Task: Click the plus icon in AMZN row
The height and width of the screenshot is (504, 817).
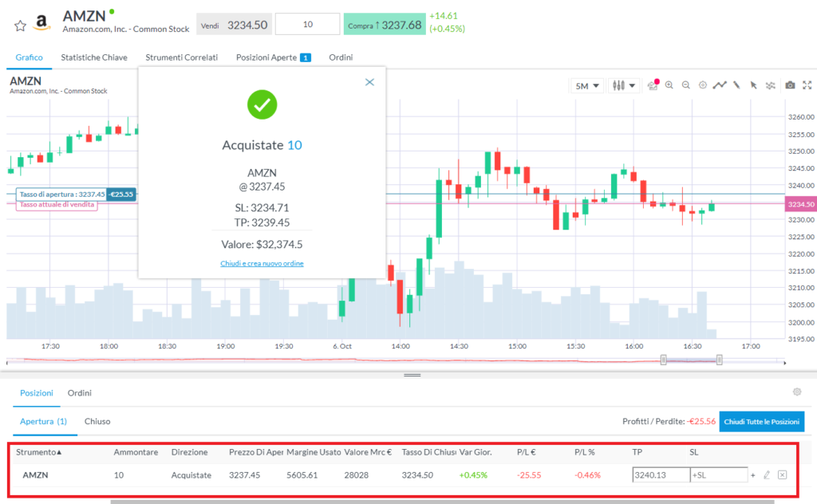Action: pyautogui.click(x=753, y=474)
